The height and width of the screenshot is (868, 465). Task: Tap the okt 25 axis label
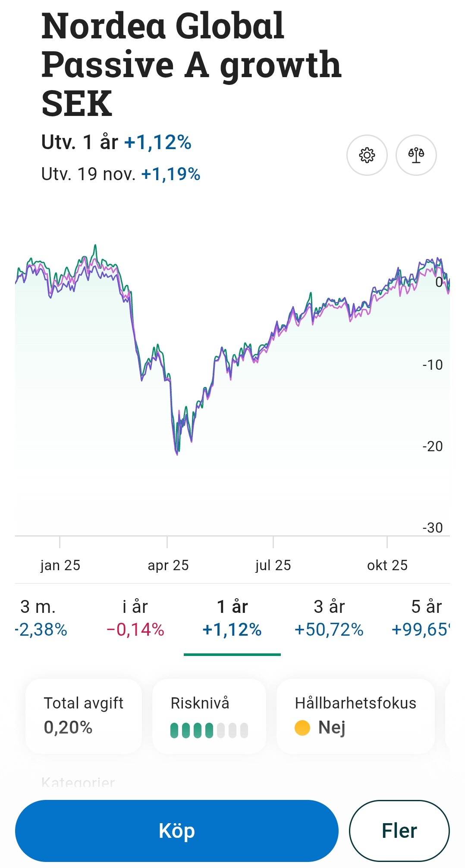(387, 565)
